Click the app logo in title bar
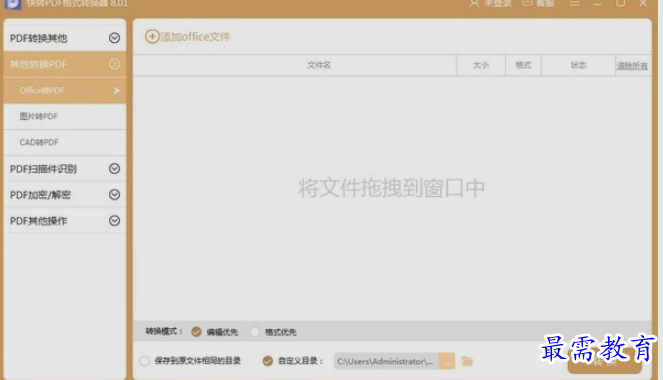This screenshot has height=380, width=663. 13,4
